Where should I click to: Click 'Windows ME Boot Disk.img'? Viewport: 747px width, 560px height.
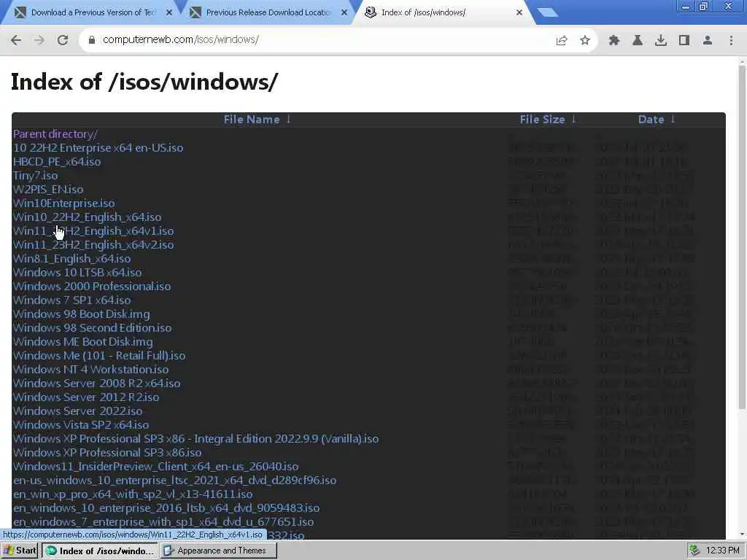click(83, 342)
